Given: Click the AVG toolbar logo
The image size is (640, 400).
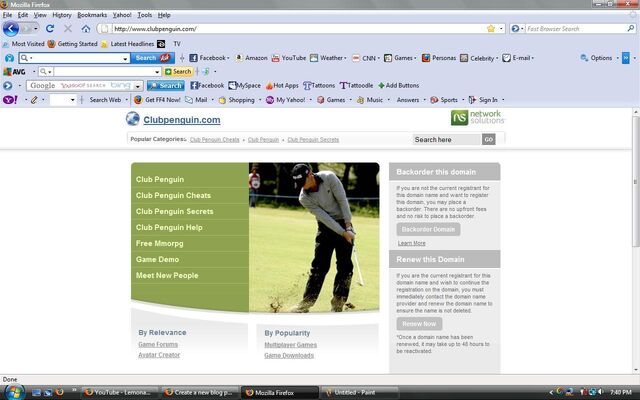Looking at the screenshot, I should coord(14,72).
